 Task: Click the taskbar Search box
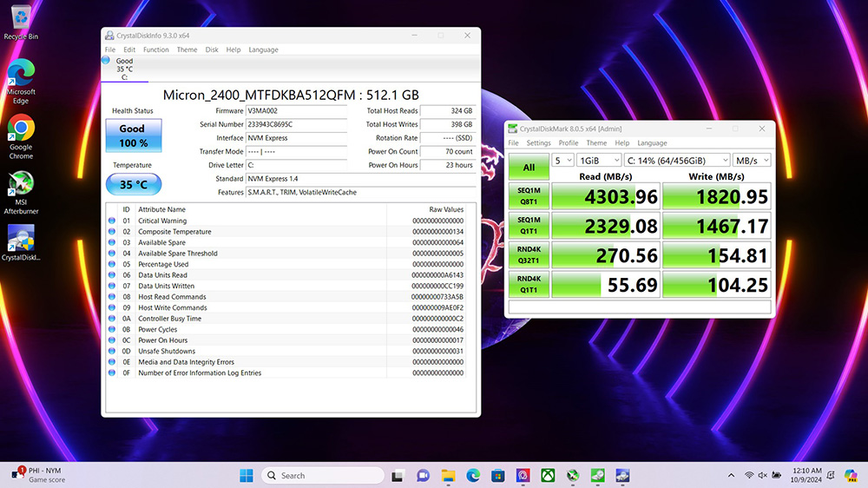323,475
